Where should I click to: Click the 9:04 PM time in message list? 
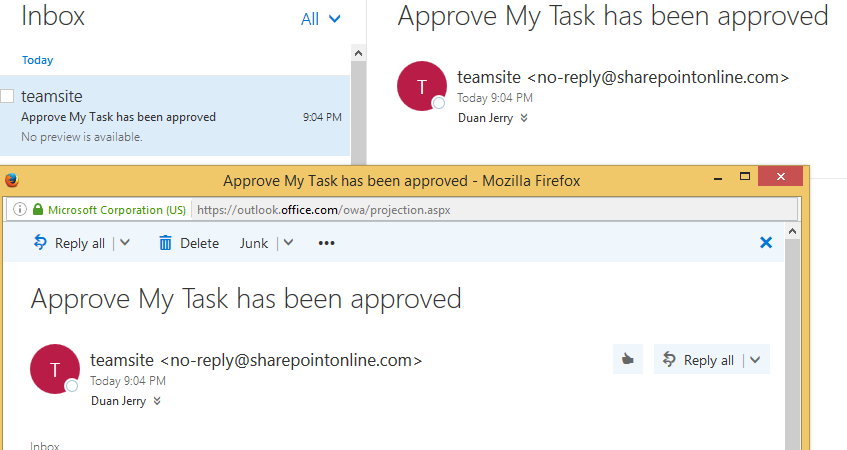point(322,117)
